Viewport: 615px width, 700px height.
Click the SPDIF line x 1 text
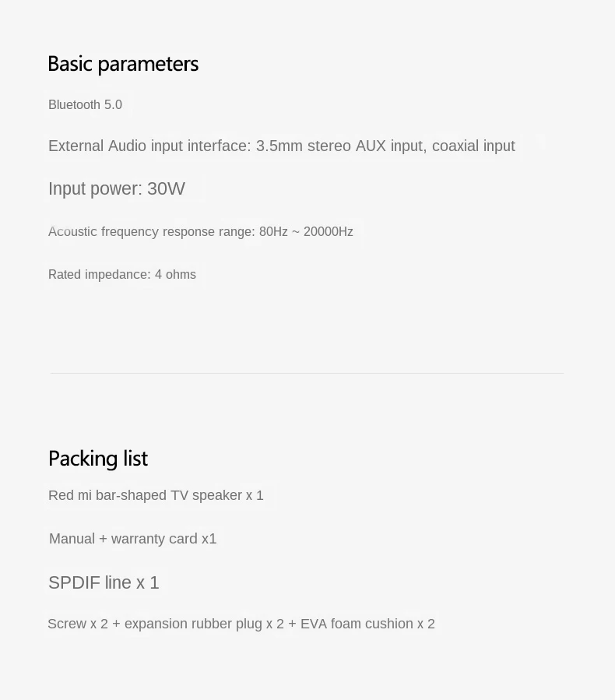click(x=104, y=583)
